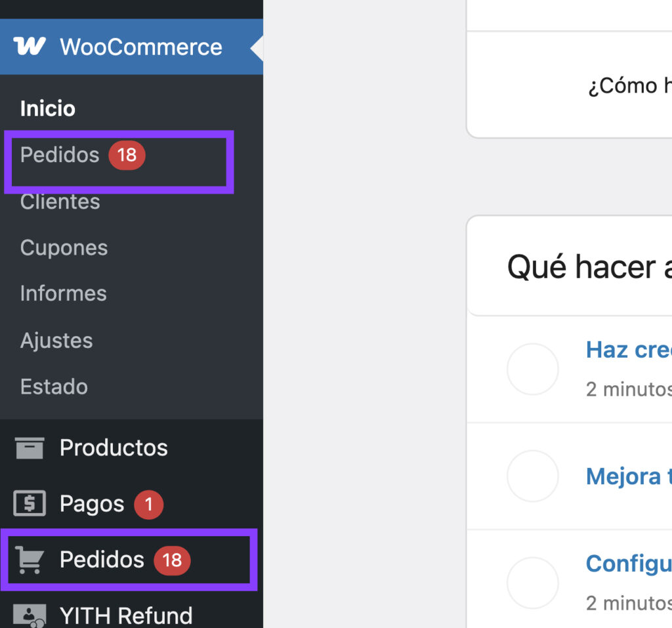Open the Inicio menu item

(47, 108)
